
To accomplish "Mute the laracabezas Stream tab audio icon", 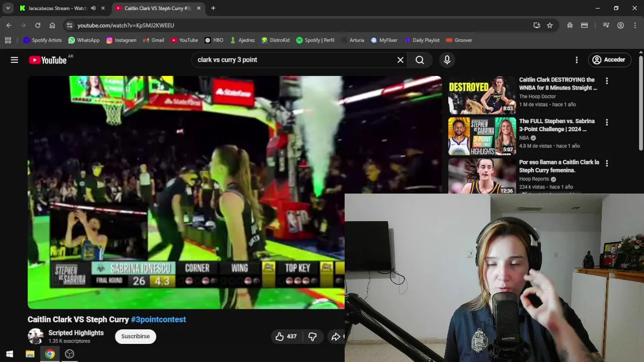I will click(93, 8).
